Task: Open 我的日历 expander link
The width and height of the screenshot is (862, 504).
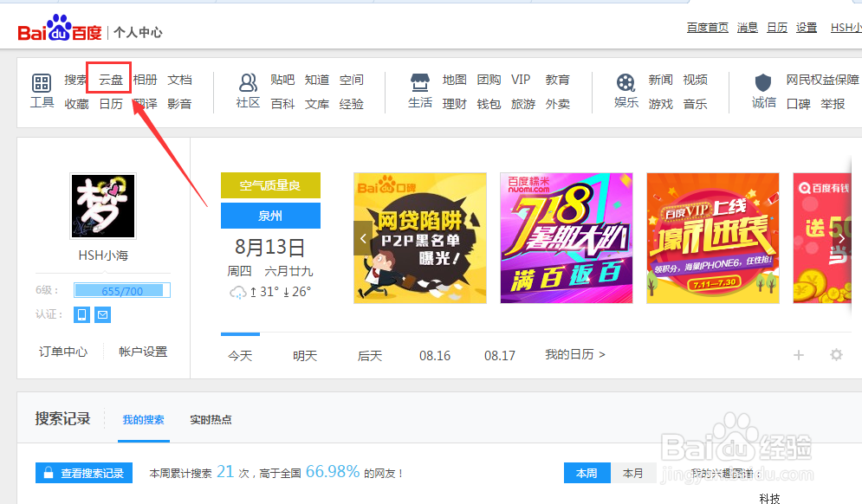Action: click(575, 354)
